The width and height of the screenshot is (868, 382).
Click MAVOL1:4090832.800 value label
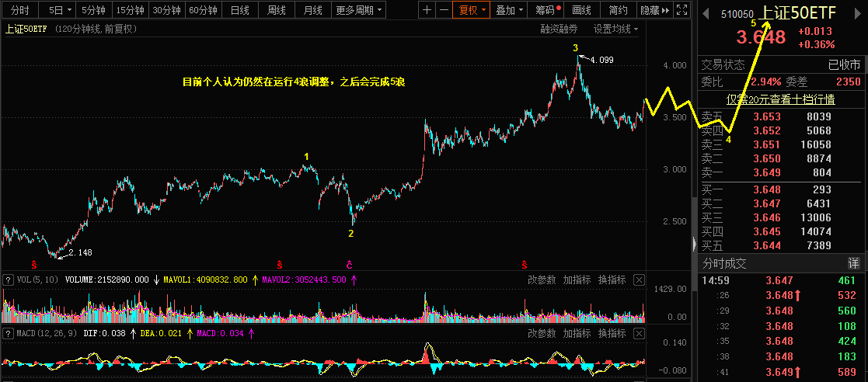tap(205, 280)
